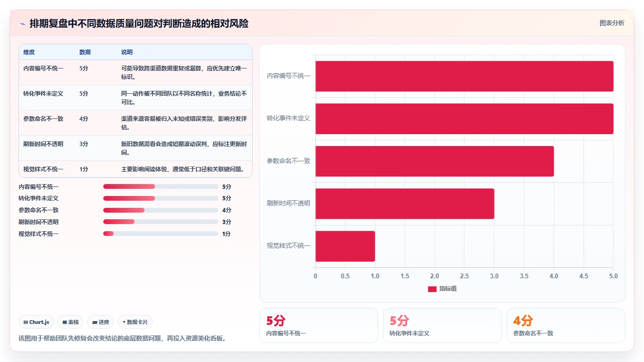
Task: Click the 图表分析 label in the header
Action: tap(612, 23)
